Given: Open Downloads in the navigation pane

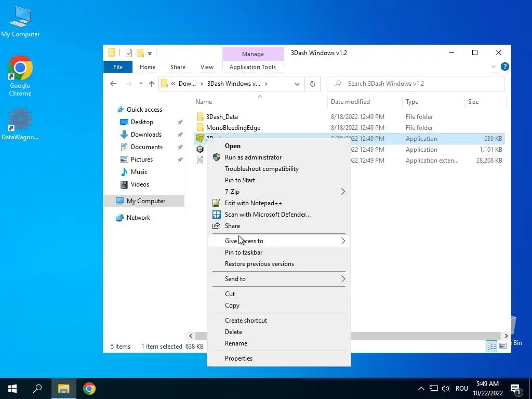Looking at the screenshot, I should (x=146, y=135).
